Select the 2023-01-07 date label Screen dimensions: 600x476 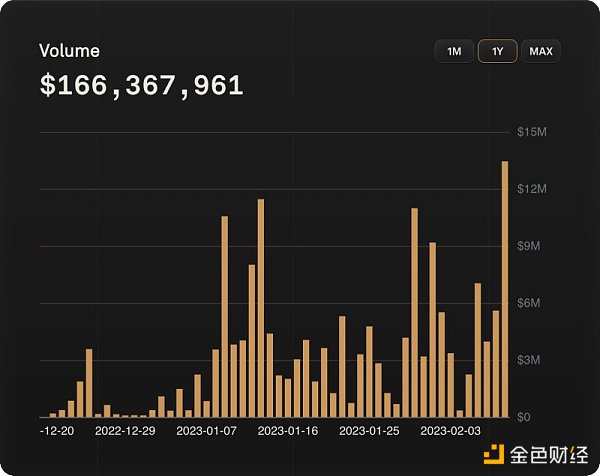207,431
